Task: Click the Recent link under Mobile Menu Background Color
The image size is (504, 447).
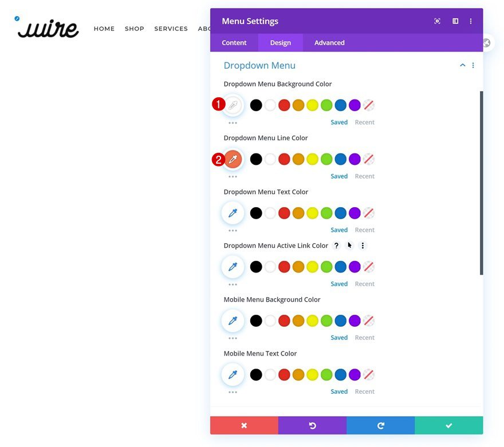Action: pos(365,337)
